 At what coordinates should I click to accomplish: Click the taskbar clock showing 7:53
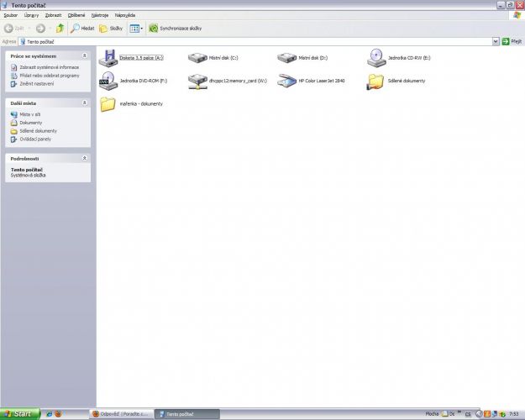tap(513, 414)
